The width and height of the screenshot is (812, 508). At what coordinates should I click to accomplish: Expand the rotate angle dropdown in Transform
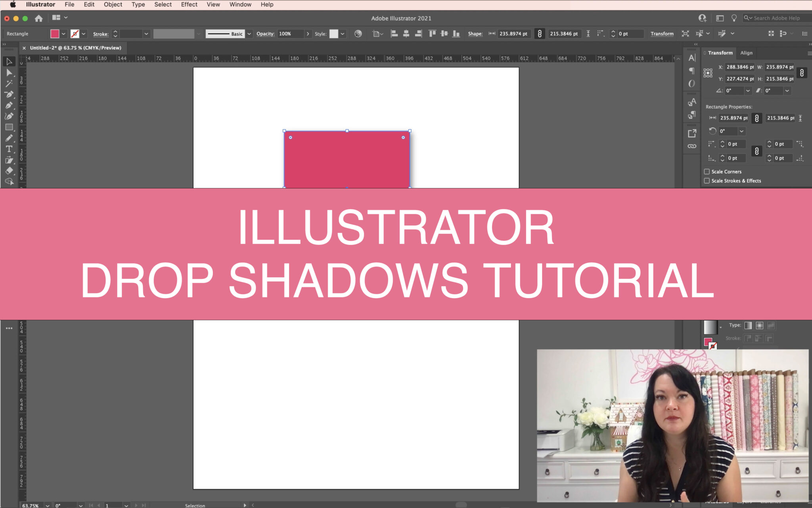748,91
